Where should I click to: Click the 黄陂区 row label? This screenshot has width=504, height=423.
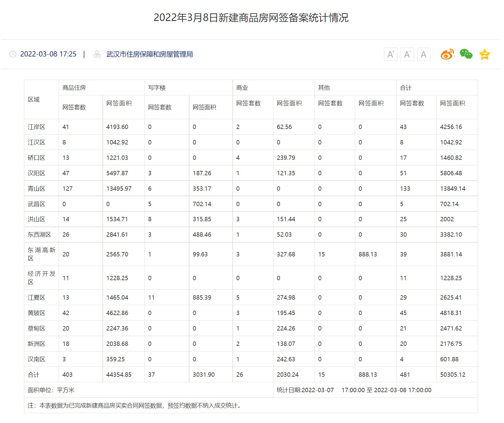[x=36, y=313]
